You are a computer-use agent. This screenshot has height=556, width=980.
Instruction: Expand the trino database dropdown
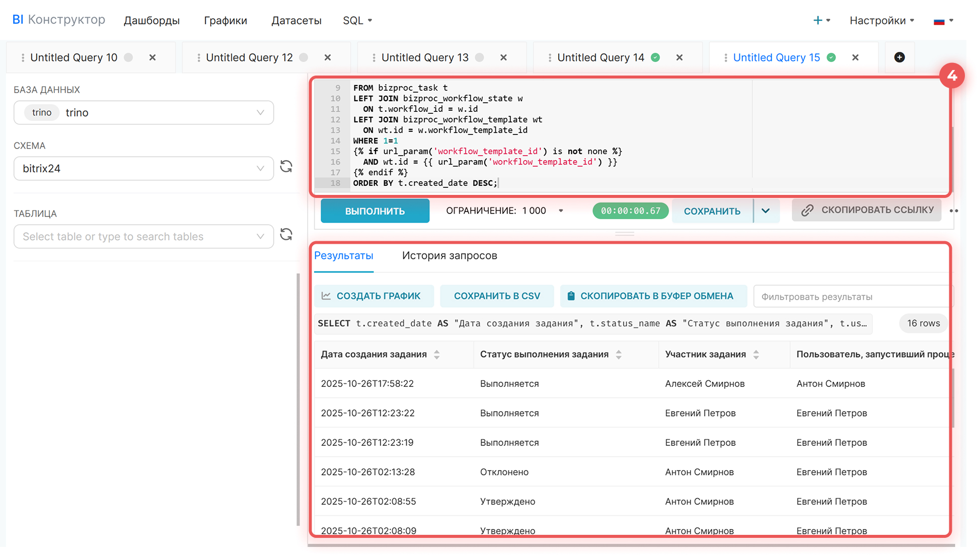click(260, 112)
